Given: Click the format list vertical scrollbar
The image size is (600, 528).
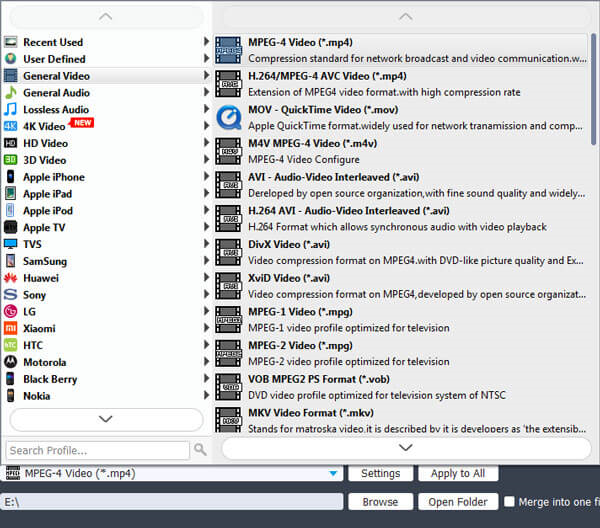Looking at the screenshot, I should pyautogui.click(x=594, y=90).
